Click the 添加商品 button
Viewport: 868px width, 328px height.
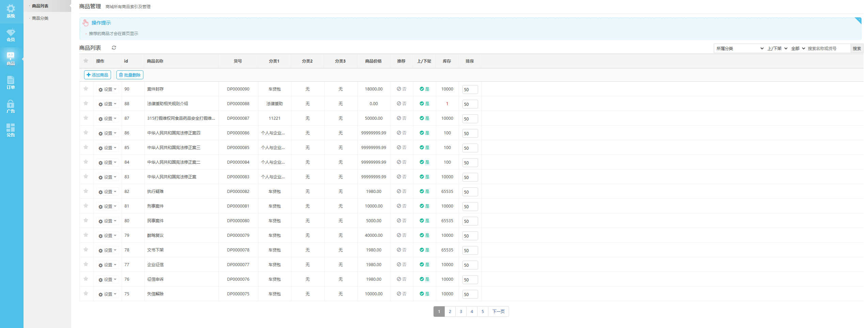(x=97, y=75)
